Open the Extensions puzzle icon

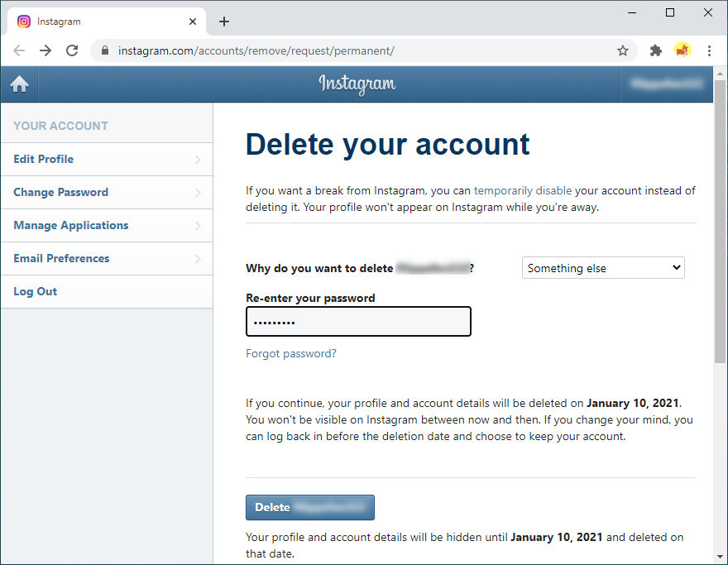(655, 50)
